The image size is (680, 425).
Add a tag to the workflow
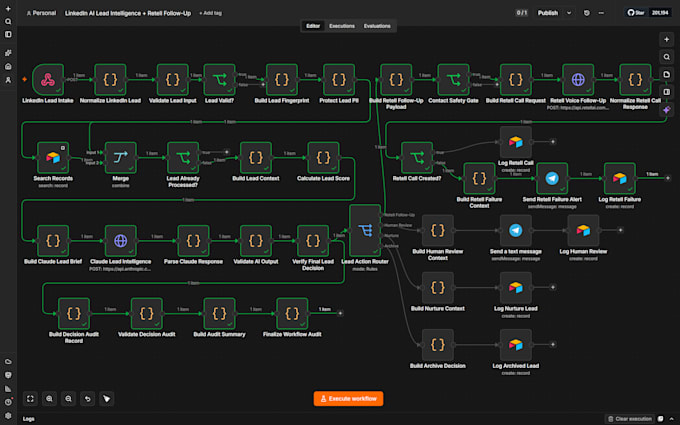point(210,13)
